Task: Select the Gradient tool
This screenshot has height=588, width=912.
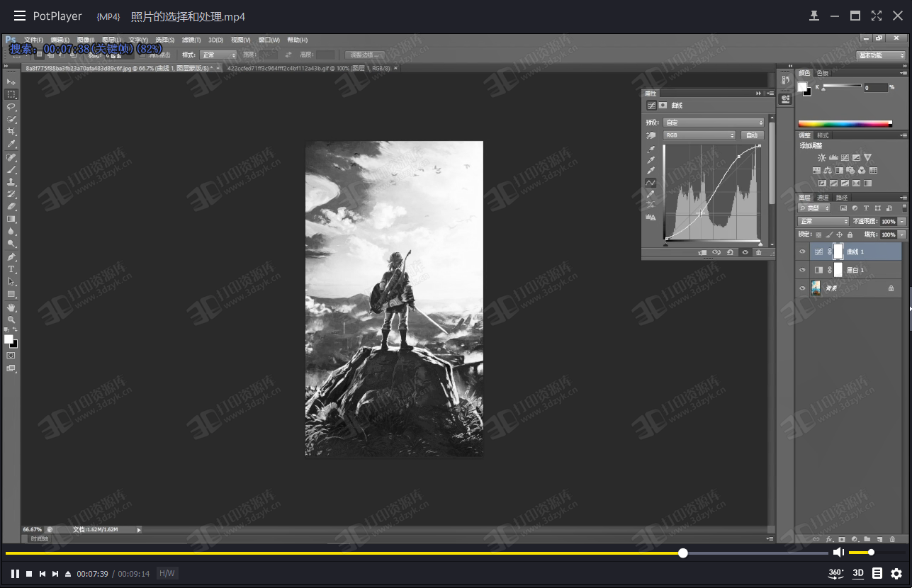Action: click(11, 219)
